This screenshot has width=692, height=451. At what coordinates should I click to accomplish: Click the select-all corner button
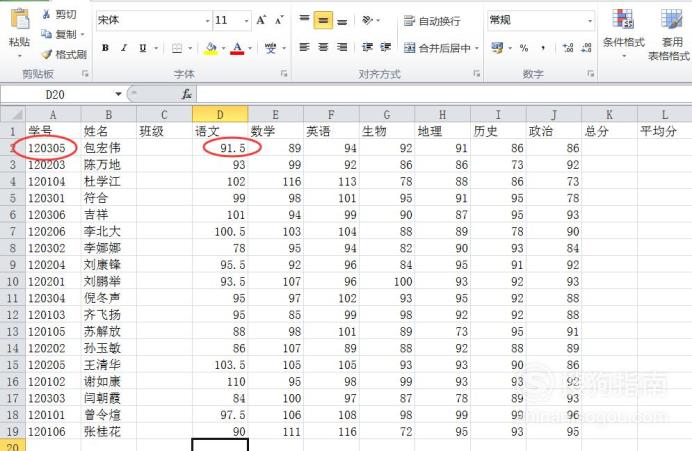(x=13, y=115)
